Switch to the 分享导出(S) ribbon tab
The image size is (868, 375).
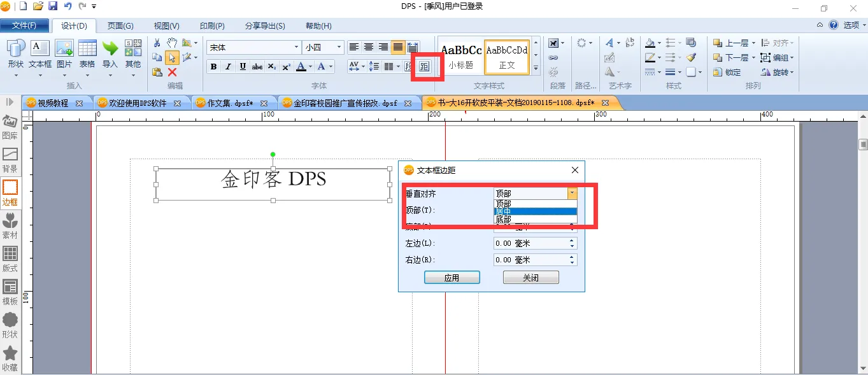click(265, 26)
